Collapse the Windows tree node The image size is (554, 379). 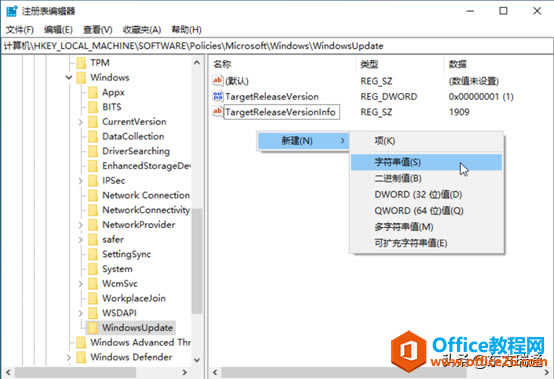click(x=69, y=78)
